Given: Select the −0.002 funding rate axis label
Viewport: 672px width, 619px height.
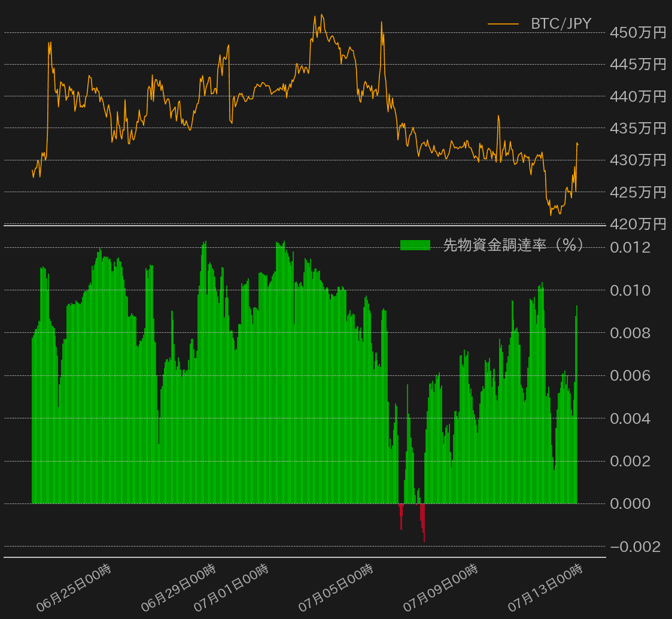Looking at the screenshot, I should click(635, 547).
